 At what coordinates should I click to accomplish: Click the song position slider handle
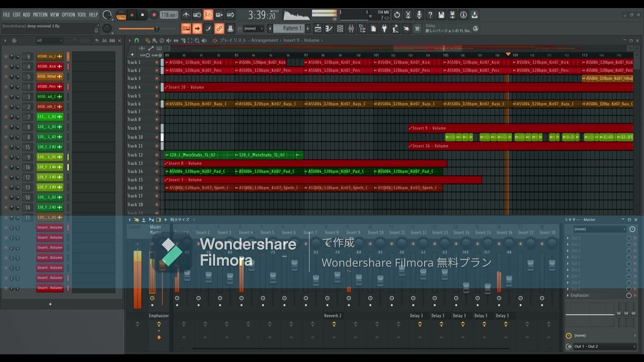pos(156,29)
